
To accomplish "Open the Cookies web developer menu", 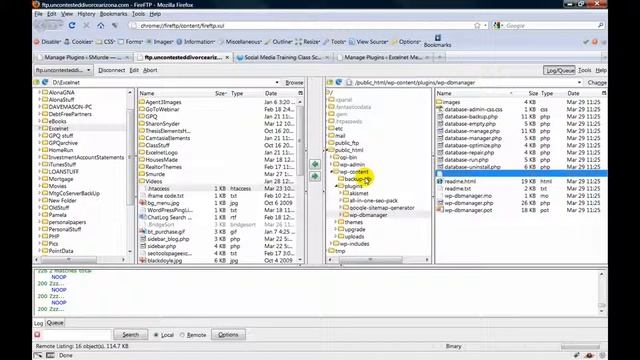I will click(x=79, y=42).
